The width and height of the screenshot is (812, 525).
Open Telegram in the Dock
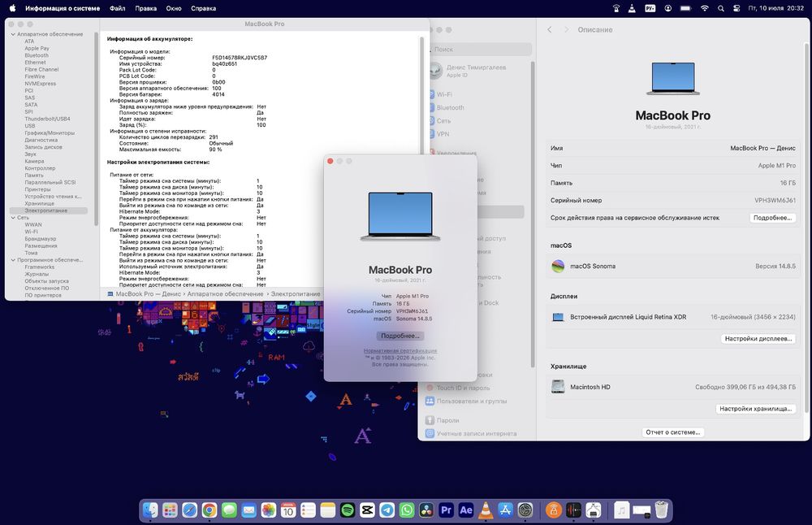click(387, 510)
